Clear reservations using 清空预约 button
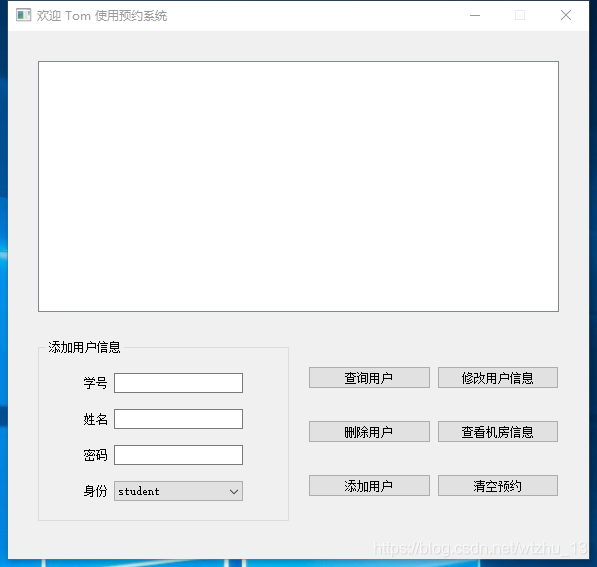The height and width of the screenshot is (567, 597). (x=498, y=486)
